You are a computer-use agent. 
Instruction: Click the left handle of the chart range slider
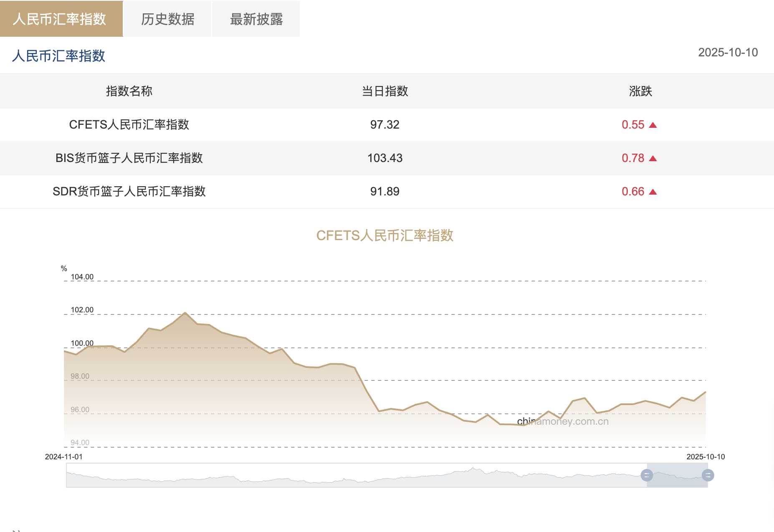[x=647, y=475]
